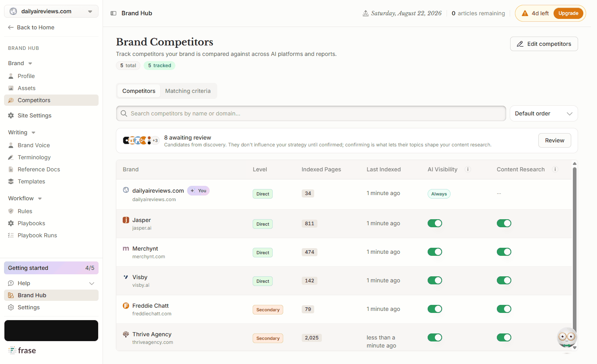Open the Default order sort dropdown
The height and width of the screenshot is (364, 597).
click(x=543, y=113)
